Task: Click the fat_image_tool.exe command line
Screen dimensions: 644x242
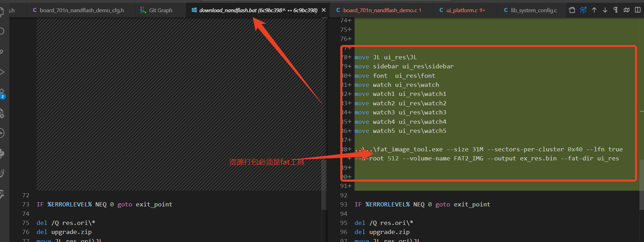Action: coord(489,149)
